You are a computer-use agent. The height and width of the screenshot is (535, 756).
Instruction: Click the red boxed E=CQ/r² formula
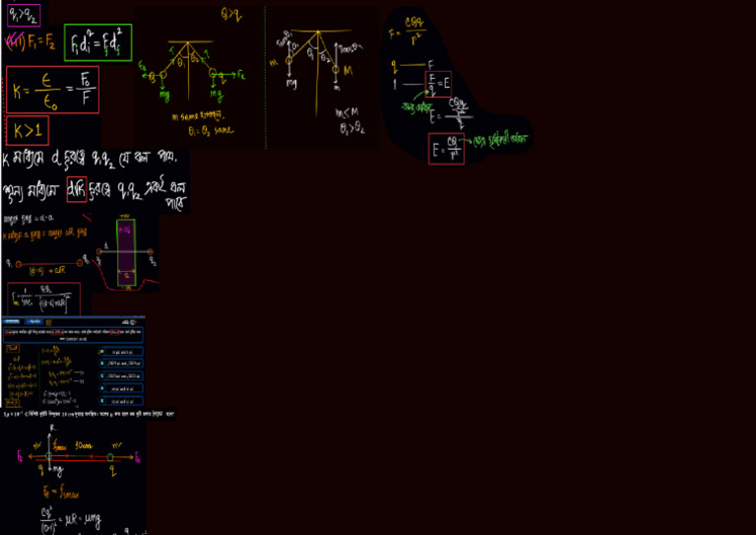[x=447, y=149]
